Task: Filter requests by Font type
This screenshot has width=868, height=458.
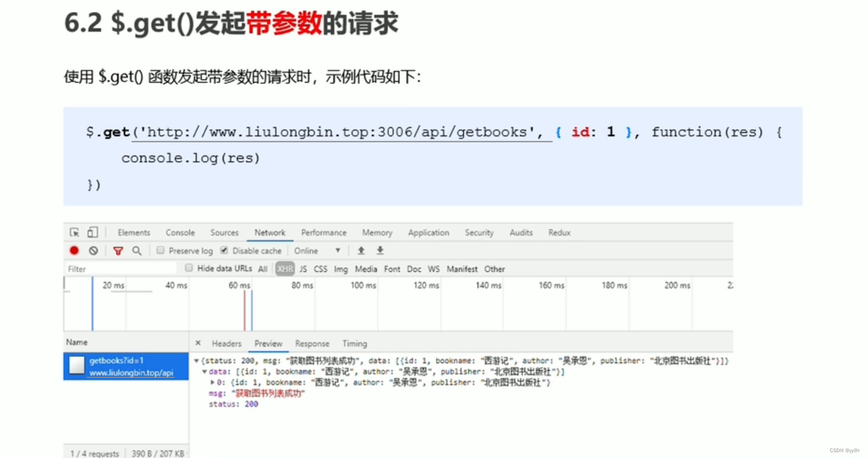Action: 392,269
